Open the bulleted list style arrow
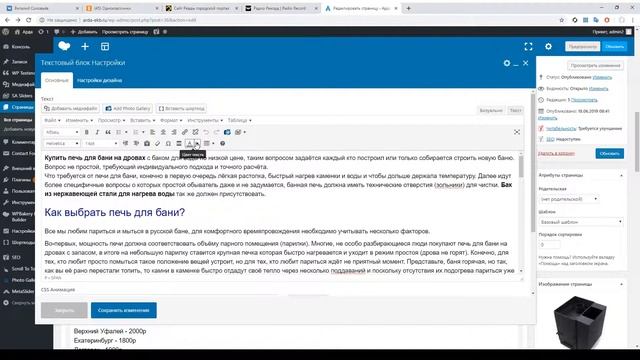This screenshot has width=640, height=360. tap(126, 132)
